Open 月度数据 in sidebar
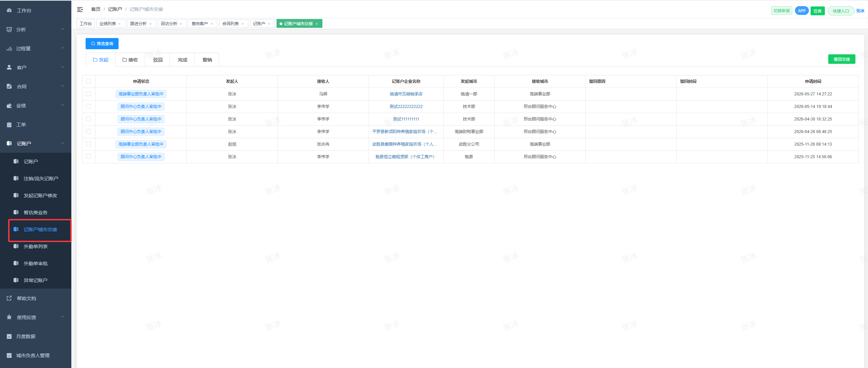Viewport: 868px width, 368px height. coord(36,336)
